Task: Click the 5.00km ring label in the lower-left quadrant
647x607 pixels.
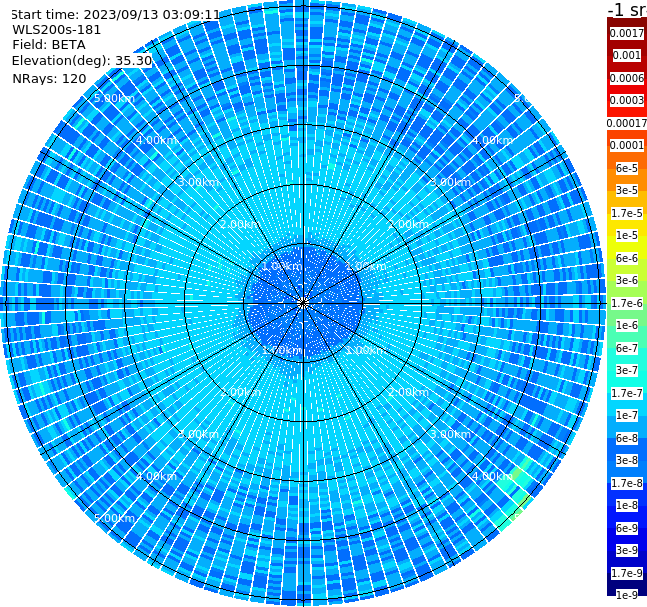Action: (x=114, y=518)
